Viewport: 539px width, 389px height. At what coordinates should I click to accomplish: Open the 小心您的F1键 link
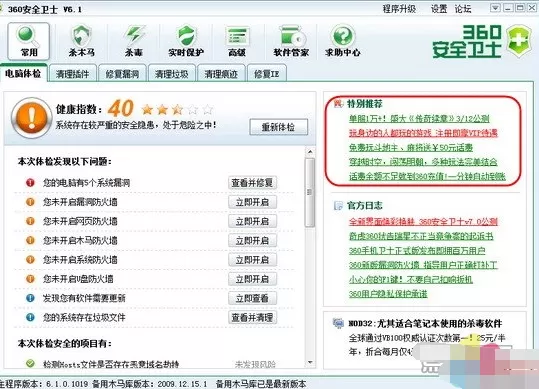(x=410, y=279)
